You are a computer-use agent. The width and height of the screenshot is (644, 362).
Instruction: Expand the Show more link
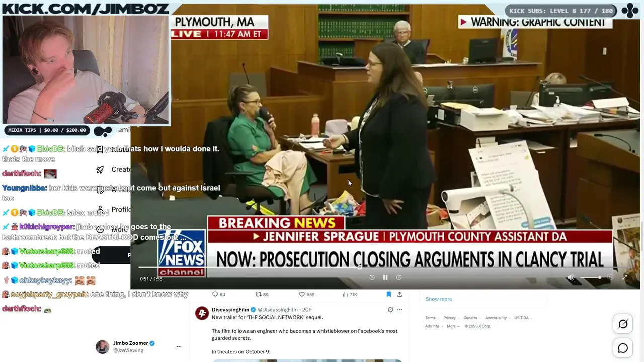[x=439, y=299]
